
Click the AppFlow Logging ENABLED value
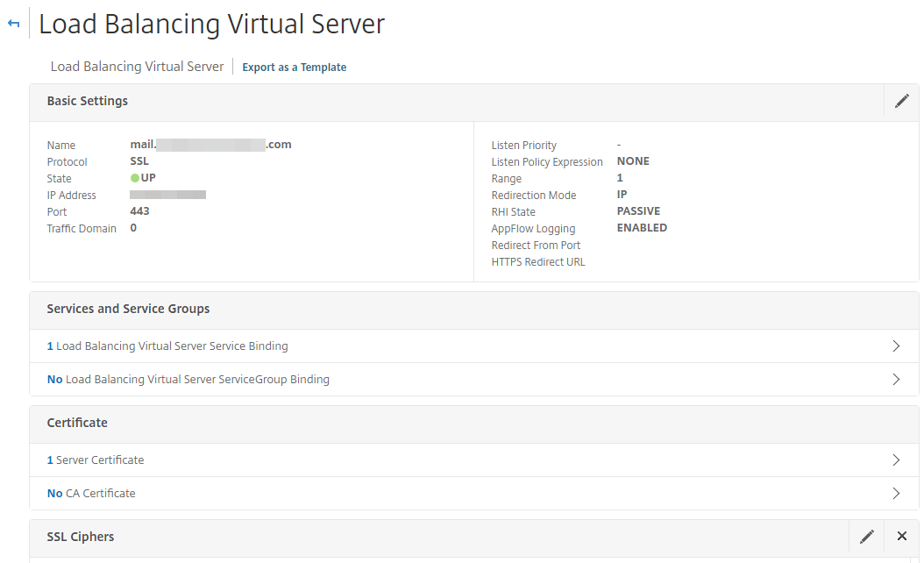[x=642, y=228]
